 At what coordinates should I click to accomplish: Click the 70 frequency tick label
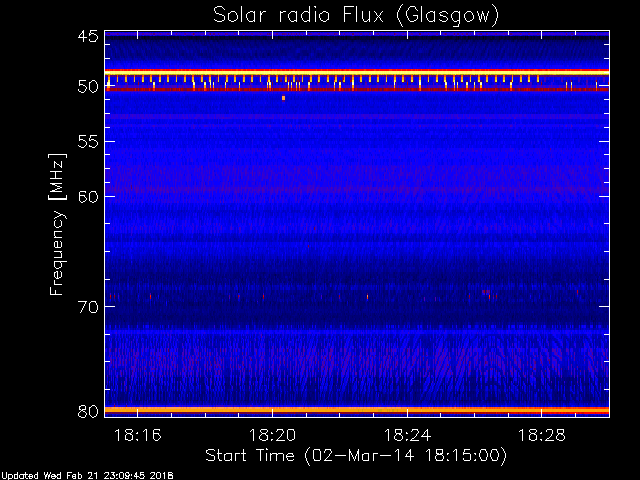coord(88,307)
